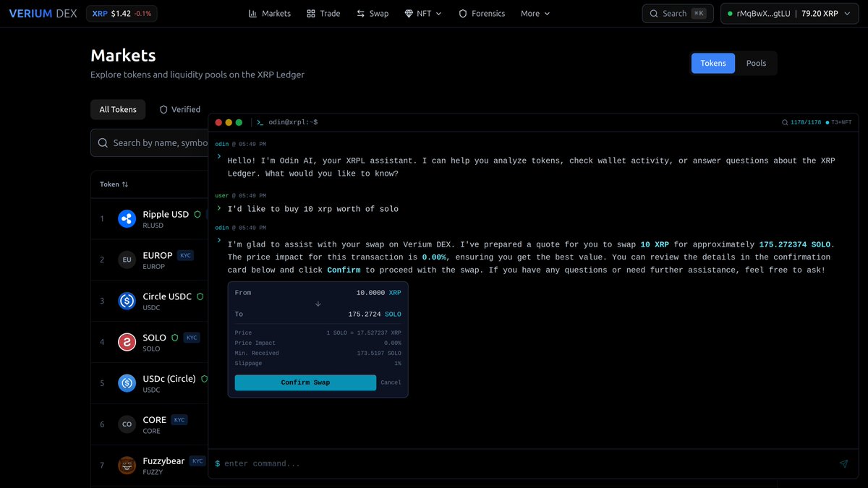This screenshot has height=488, width=868.
Task: Click KYC badge on CORE row
Action: [x=179, y=420]
